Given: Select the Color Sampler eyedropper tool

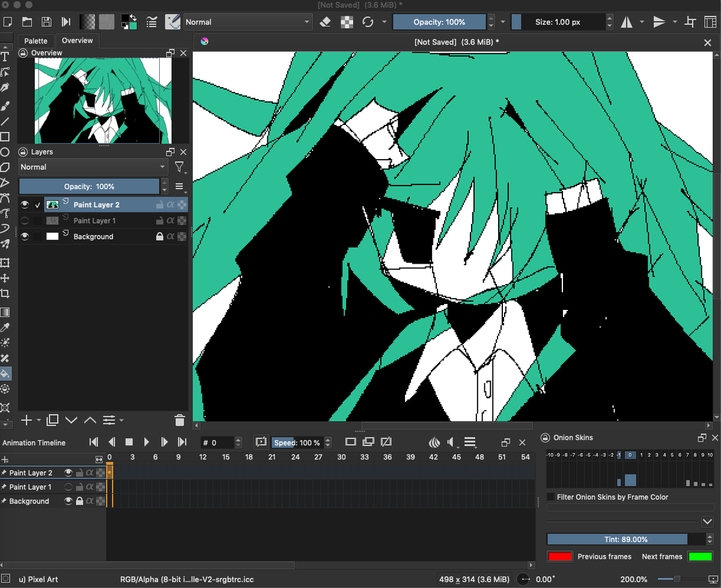Looking at the screenshot, I should pos(5,328).
